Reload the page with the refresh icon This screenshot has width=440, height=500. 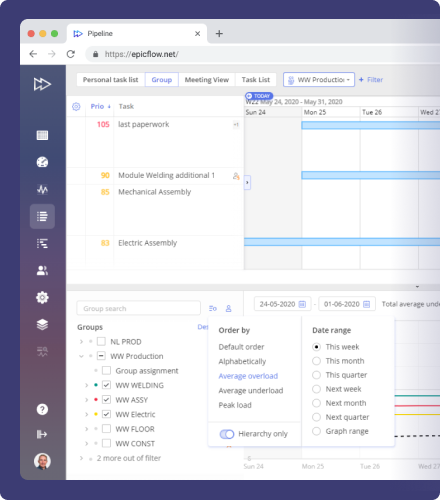(x=71, y=54)
